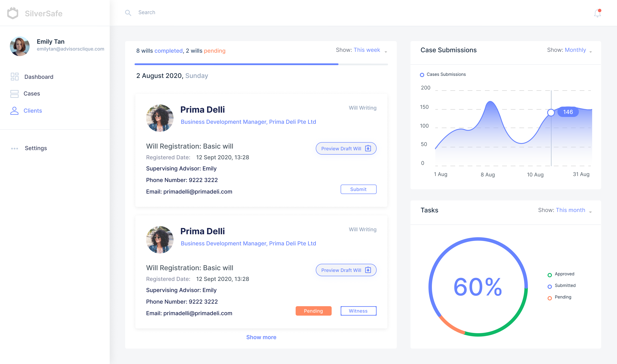The height and width of the screenshot is (364, 617).
Task: Open the Clients menu item
Action: click(33, 111)
